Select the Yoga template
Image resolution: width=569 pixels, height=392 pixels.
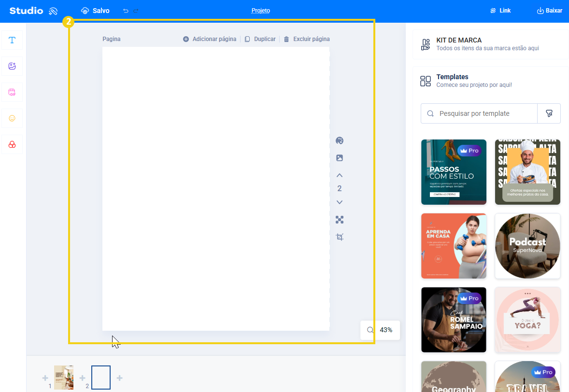527,320
